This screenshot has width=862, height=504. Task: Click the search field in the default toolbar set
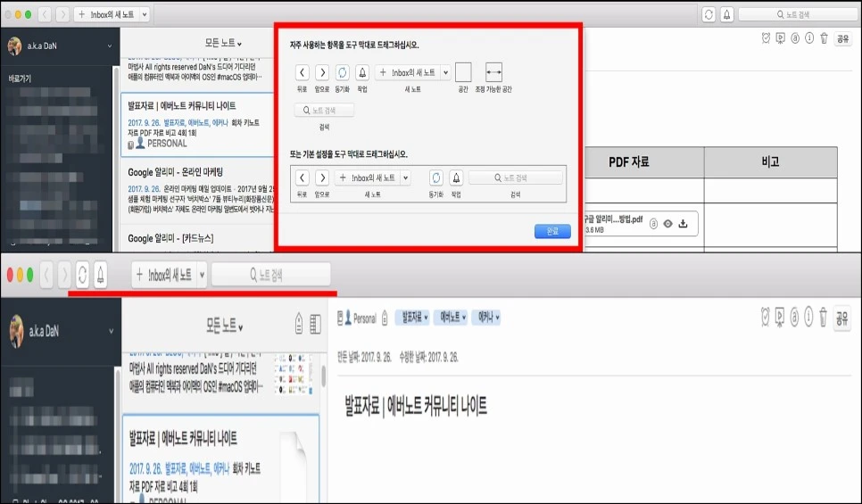[x=516, y=178]
